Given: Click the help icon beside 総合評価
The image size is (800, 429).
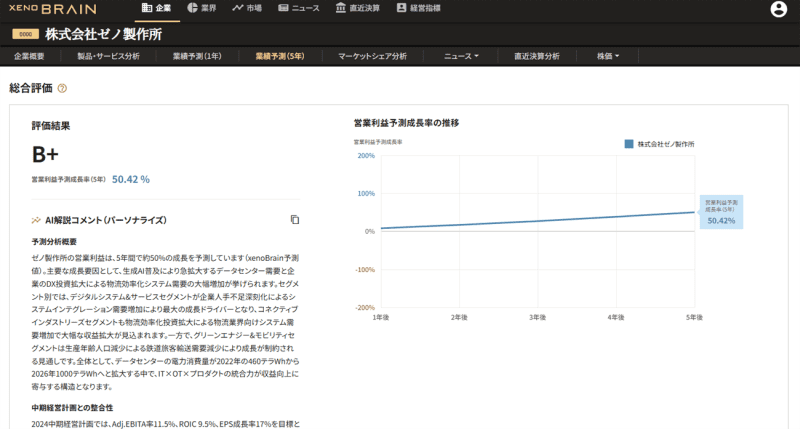Looking at the screenshot, I should tap(62, 88).
